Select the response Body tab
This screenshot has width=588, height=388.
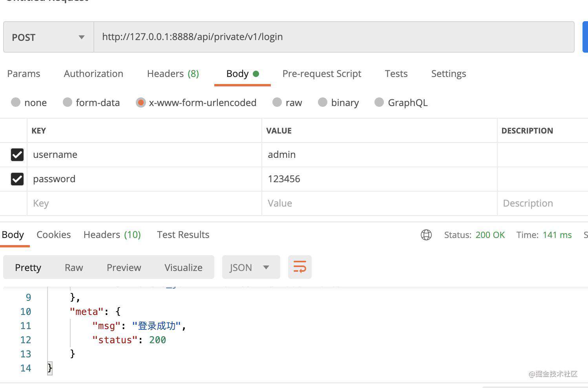pos(13,234)
